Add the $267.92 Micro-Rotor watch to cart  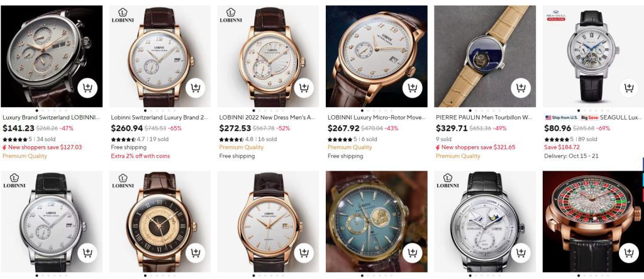click(413, 88)
